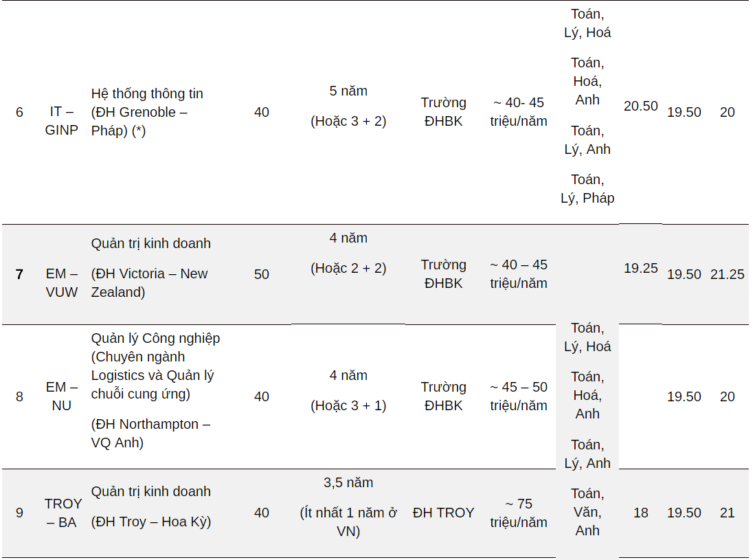Select the "Quản lý Công nghiệp" program title
This screenshot has height=560, width=755.
(x=155, y=338)
